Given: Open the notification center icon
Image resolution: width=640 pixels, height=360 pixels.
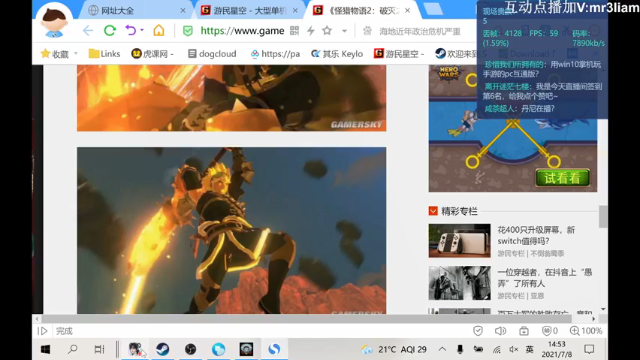Looking at the screenshot, I should tap(589, 349).
